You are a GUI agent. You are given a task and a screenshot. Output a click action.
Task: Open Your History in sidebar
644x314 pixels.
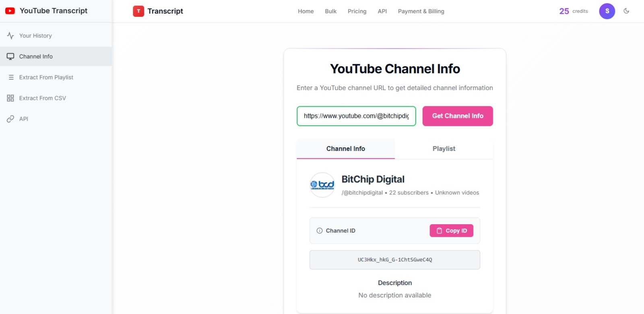35,36
